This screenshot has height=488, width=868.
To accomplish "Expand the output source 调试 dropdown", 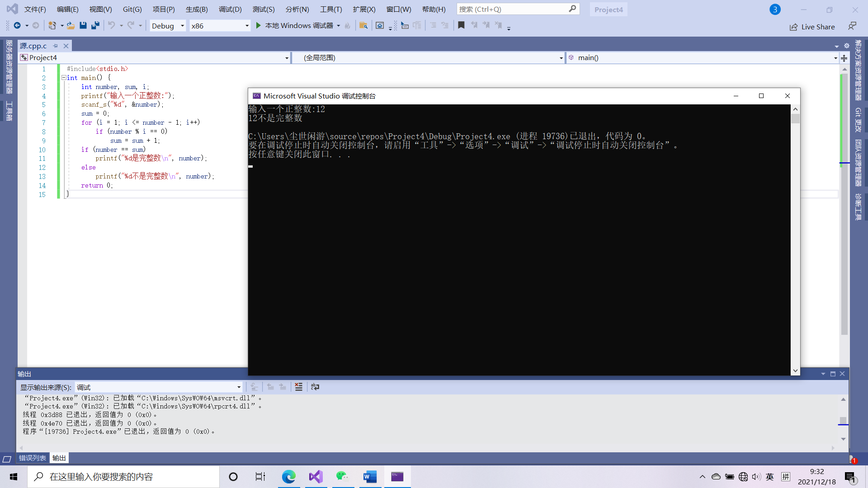I will pyautogui.click(x=239, y=387).
